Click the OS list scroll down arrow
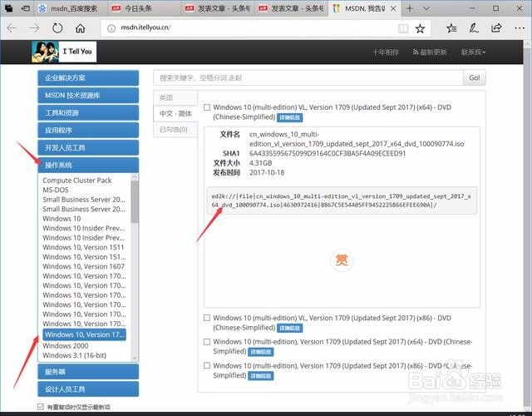 coord(135,358)
